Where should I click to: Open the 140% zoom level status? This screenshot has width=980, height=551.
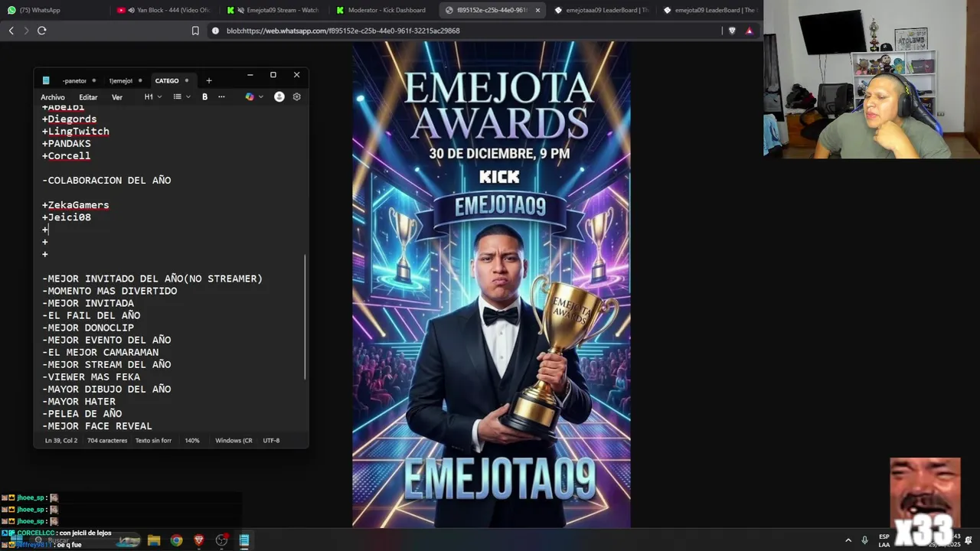[192, 441]
